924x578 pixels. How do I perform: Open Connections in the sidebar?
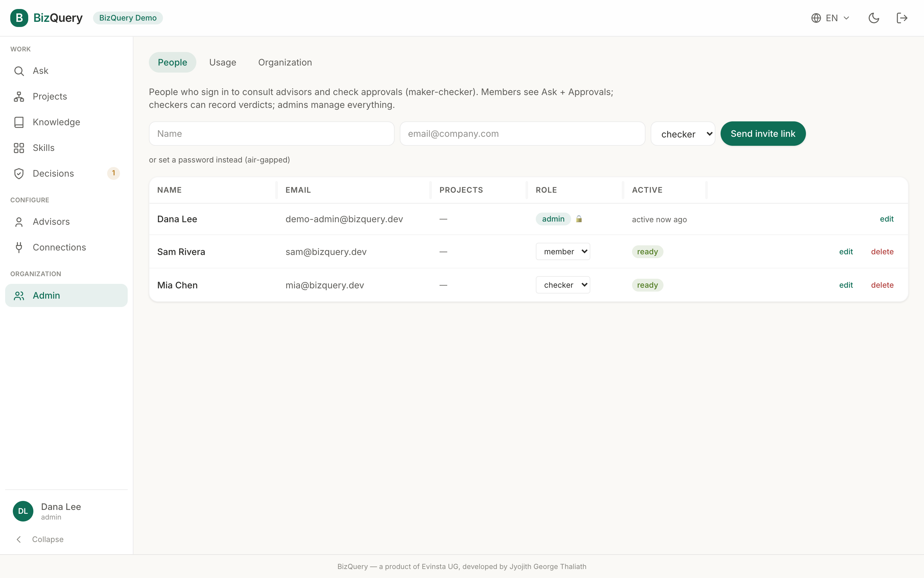(x=66, y=248)
